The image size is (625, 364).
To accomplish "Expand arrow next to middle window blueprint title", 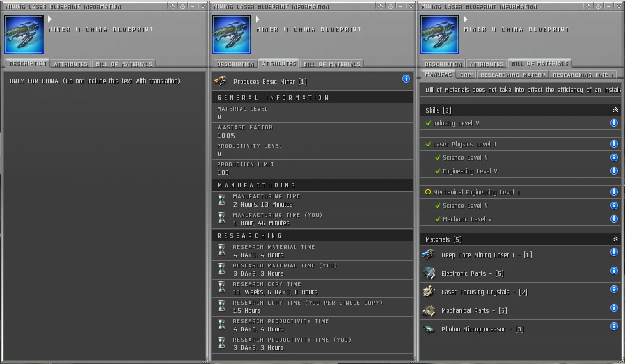I will (x=258, y=19).
